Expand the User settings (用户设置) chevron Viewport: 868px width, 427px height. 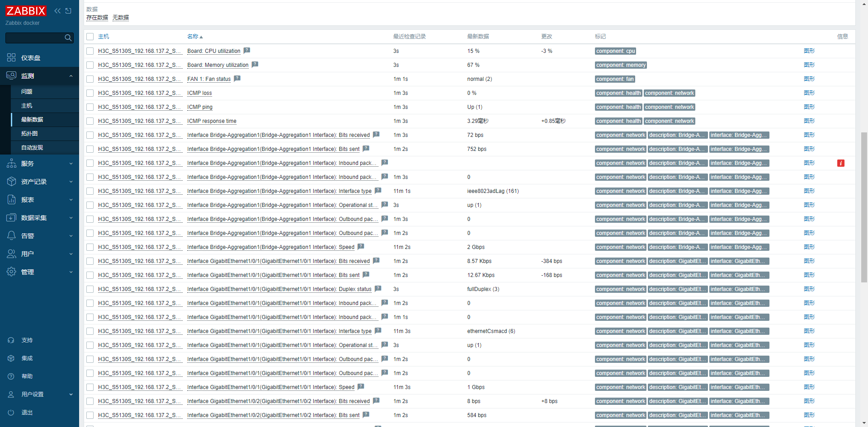tap(71, 394)
